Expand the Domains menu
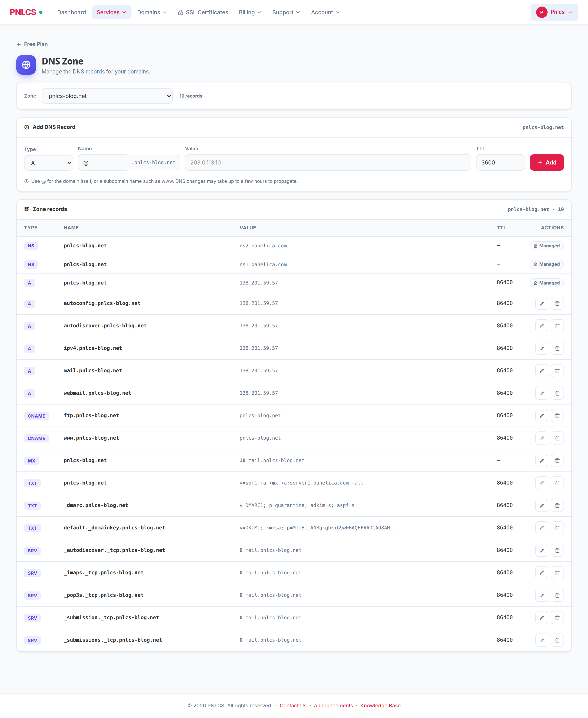The image size is (588, 718). (152, 12)
